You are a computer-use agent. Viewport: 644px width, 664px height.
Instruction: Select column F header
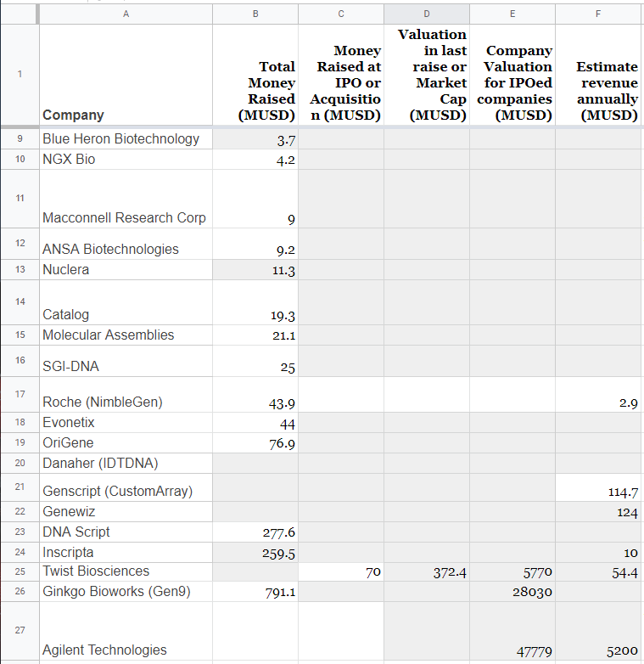(x=598, y=14)
